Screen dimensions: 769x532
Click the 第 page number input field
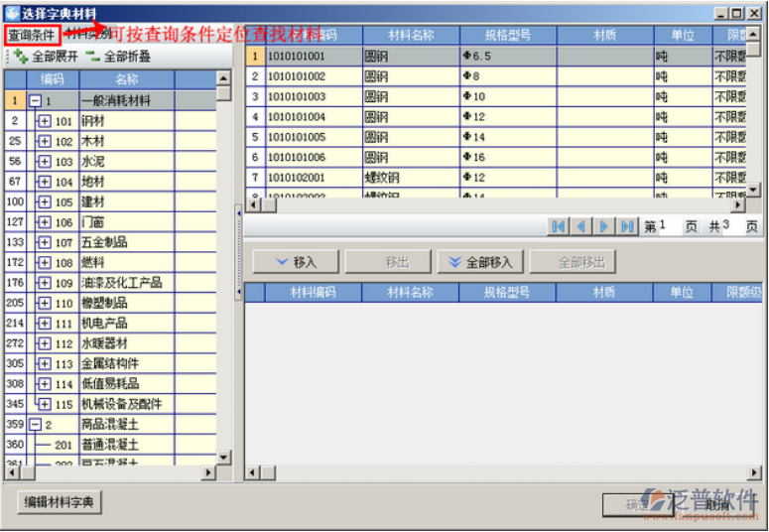pos(669,227)
